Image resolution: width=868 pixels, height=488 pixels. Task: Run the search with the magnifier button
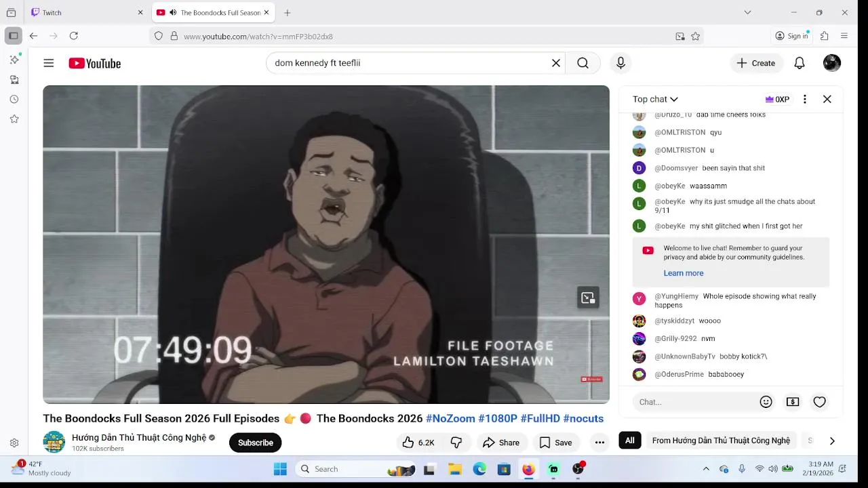click(x=583, y=63)
